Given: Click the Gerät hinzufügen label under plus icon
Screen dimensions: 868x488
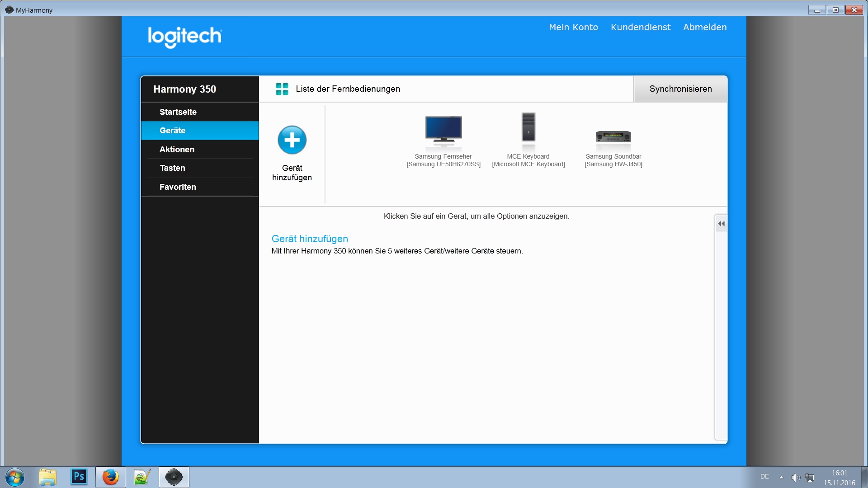Looking at the screenshot, I should click(x=292, y=173).
